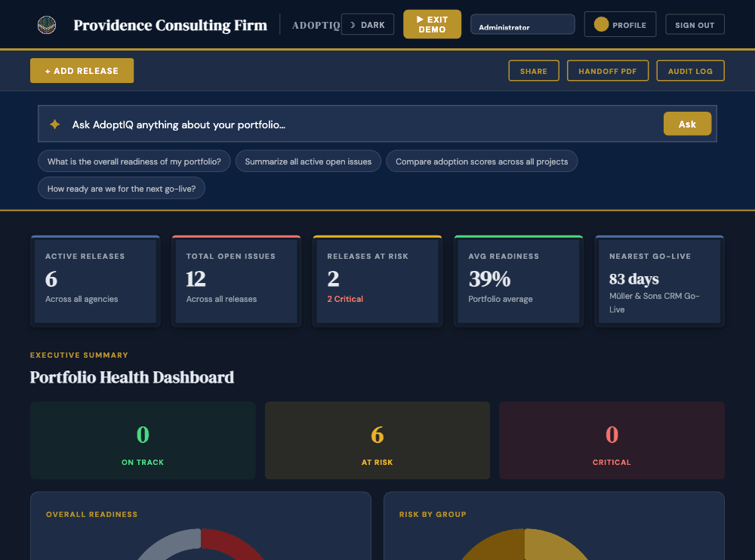Select 'How ready are we for the next go-live?'

(x=121, y=188)
